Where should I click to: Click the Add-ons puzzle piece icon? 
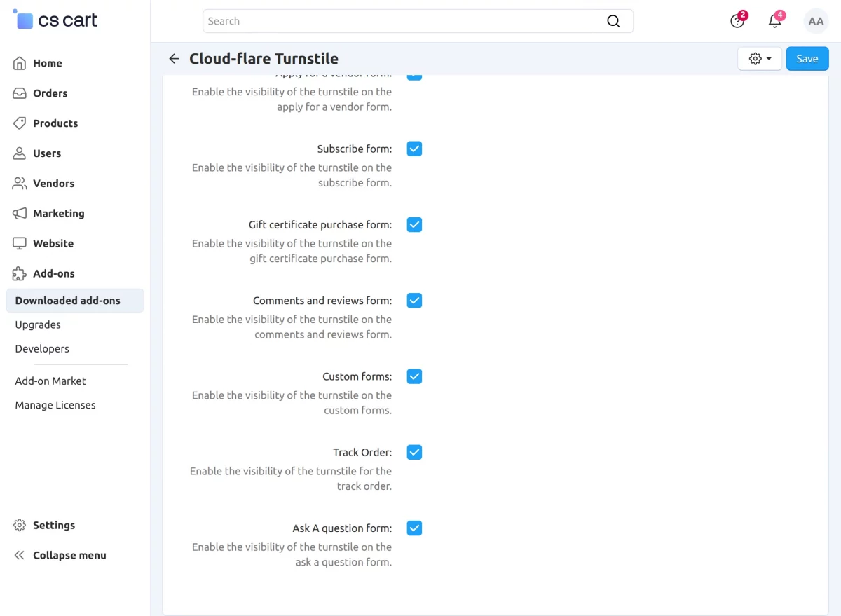20,274
